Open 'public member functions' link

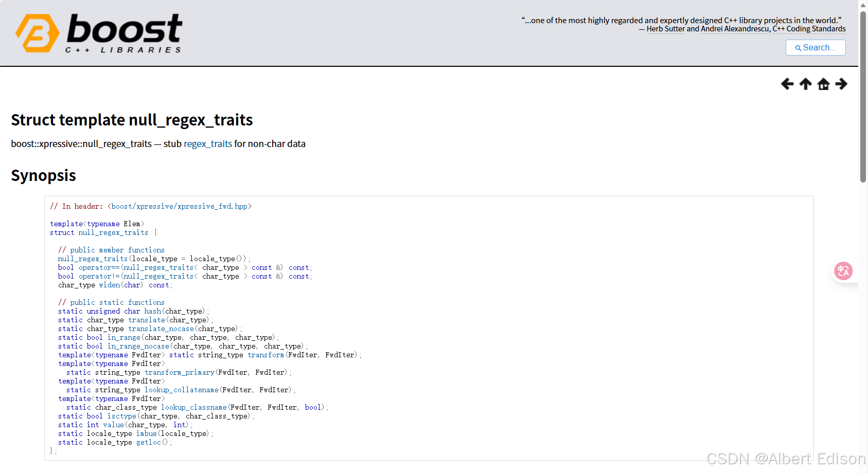point(117,250)
